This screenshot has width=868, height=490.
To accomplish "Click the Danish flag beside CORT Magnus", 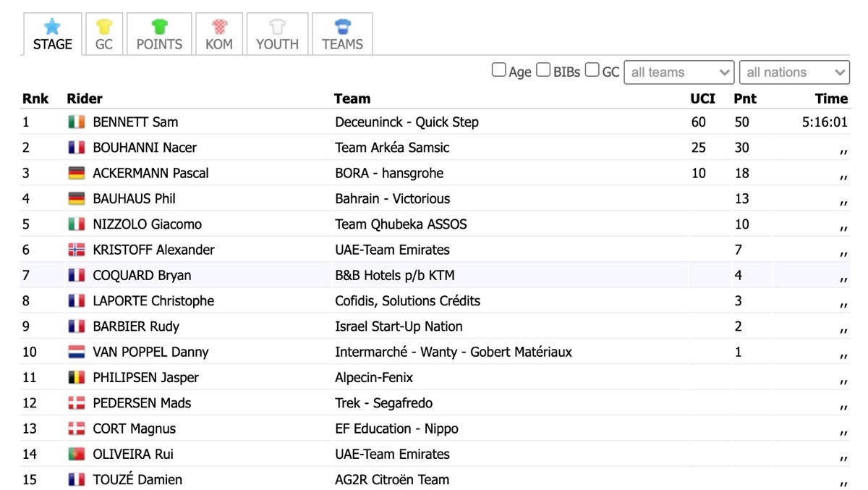I will (77, 428).
